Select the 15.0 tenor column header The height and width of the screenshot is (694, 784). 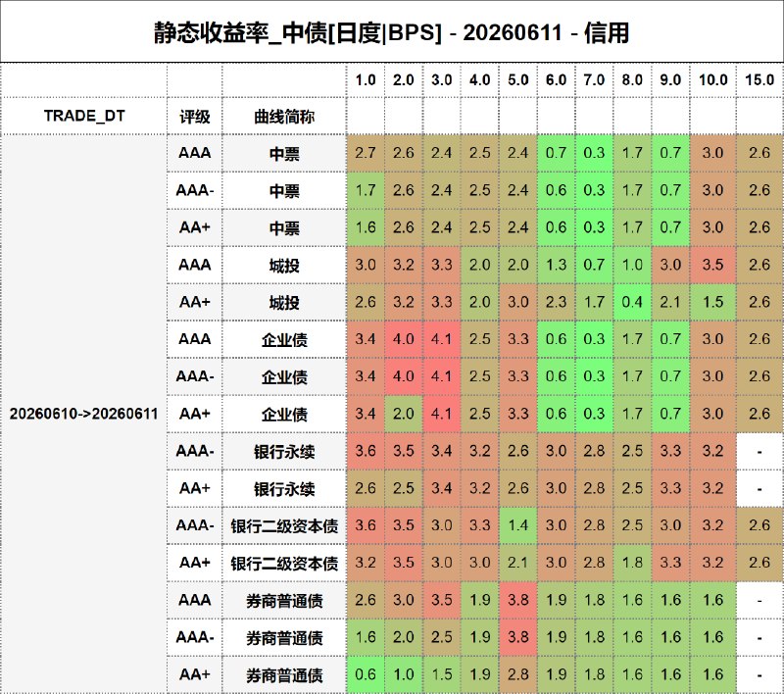759,80
